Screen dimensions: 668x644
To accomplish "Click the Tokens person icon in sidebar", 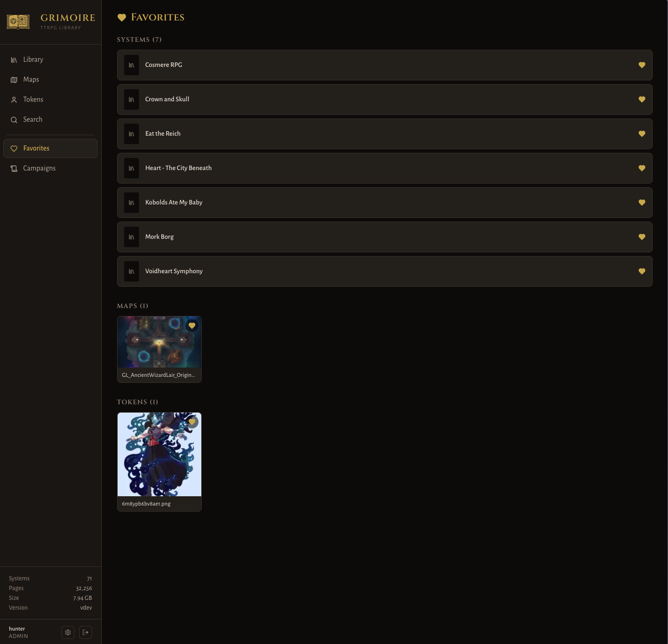I will pos(14,100).
